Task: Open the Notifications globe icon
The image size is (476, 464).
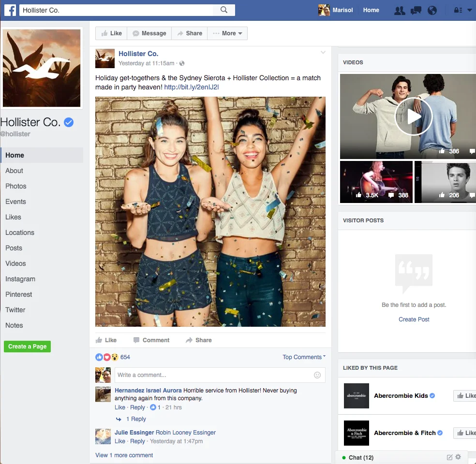Action: pyautogui.click(x=431, y=10)
